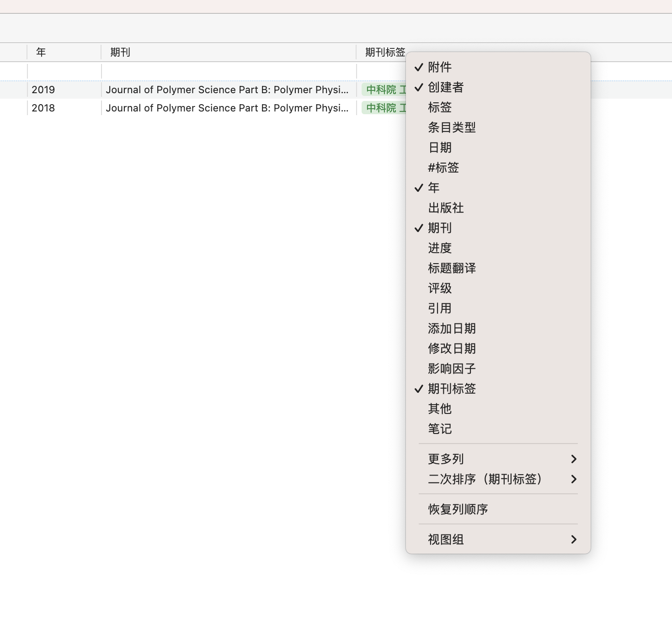672x624 pixels.
Task: Select the 2019 year cell
Action: 43,90
